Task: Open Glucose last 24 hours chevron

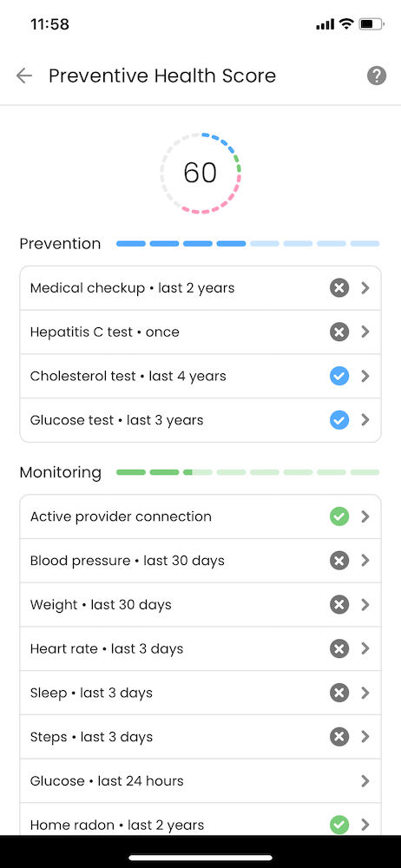Action: pyautogui.click(x=365, y=781)
